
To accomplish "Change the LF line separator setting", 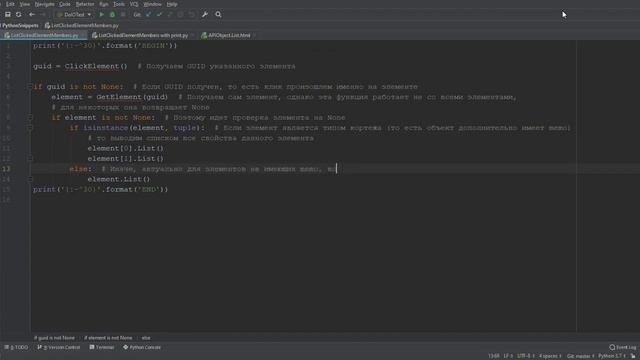I will pos(508,356).
